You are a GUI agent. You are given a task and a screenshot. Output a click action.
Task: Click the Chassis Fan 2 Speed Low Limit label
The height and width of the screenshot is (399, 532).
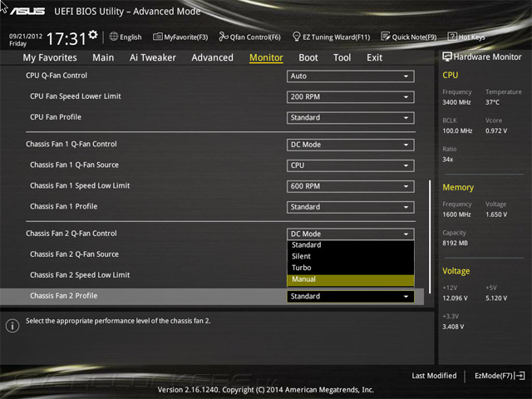click(x=80, y=275)
